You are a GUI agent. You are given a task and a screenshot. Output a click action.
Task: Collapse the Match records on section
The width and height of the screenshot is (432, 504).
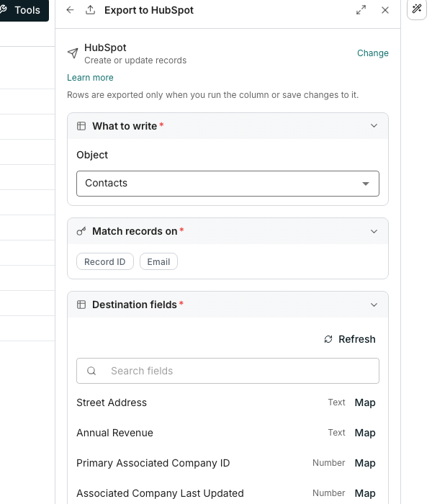click(x=374, y=231)
